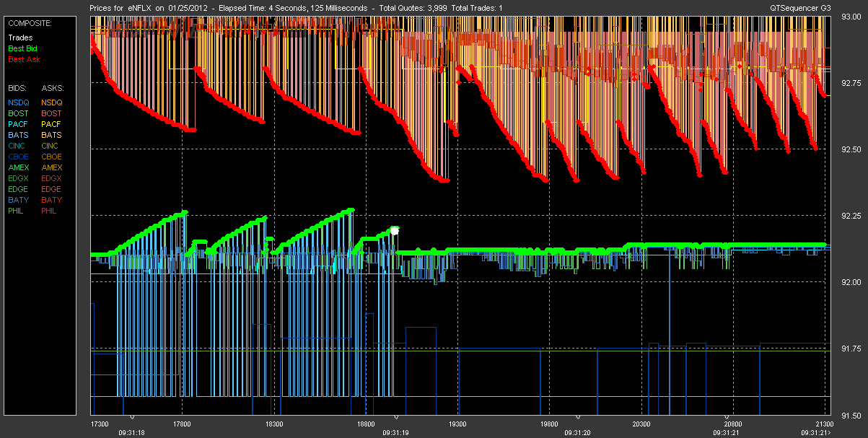Click NSDQ in the ASKS column
868x438 pixels.
click(x=52, y=102)
